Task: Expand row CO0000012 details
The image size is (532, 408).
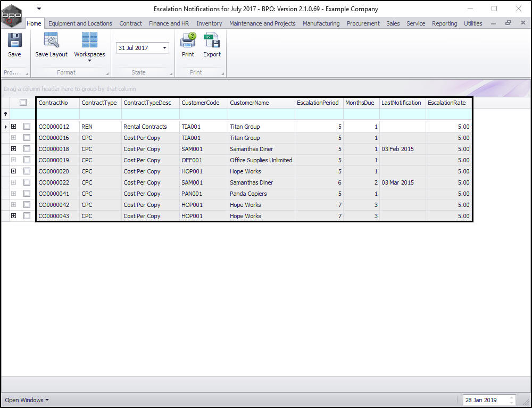Action: [x=14, y=127]
